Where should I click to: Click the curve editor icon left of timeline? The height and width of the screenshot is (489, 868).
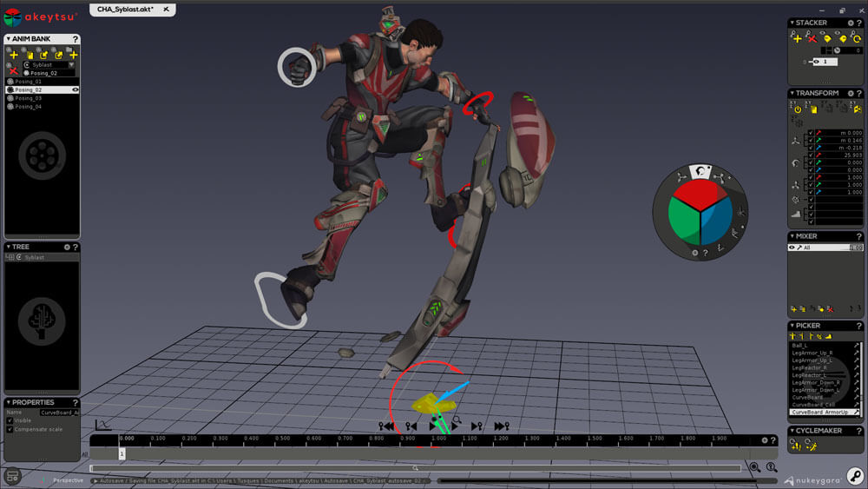click(x=102, y=425)
